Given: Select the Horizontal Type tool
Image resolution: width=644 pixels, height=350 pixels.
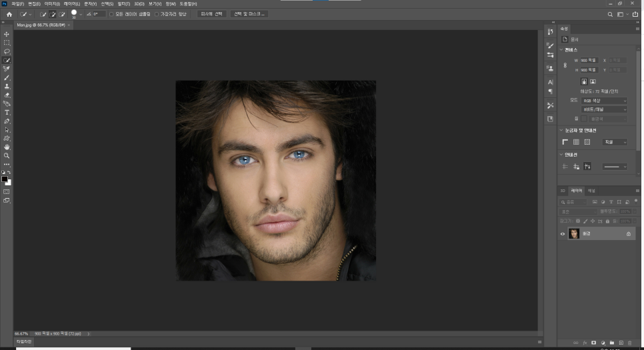Looking at the screenshot, I should tap(7, 113).
